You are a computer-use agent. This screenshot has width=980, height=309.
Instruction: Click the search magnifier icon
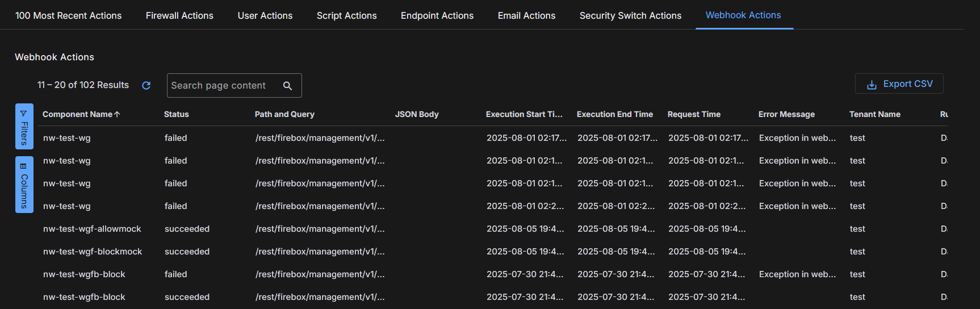tap(287, 86)
